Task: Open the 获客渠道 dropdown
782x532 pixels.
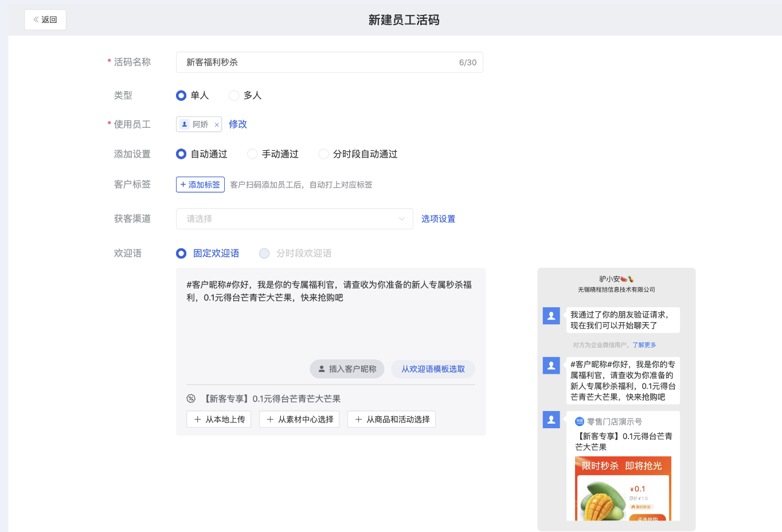Action: click(x=294, y=218)
